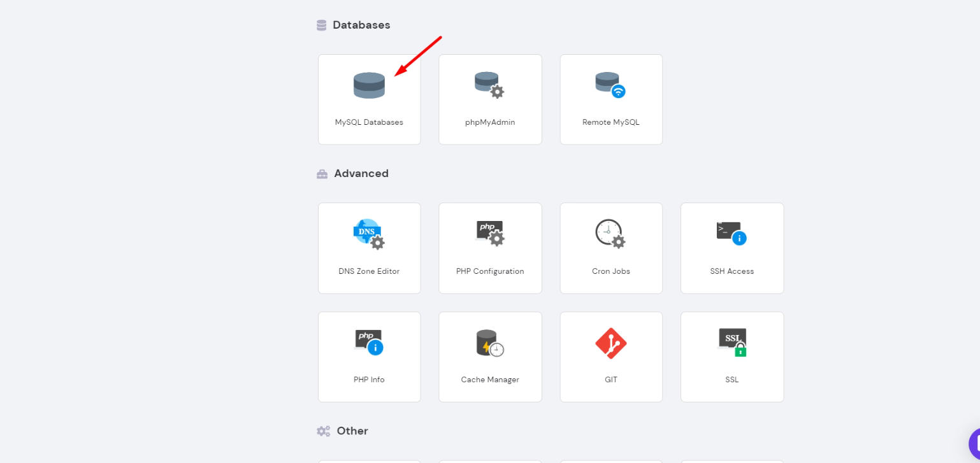Click the Databases section heading

point(361,25)
